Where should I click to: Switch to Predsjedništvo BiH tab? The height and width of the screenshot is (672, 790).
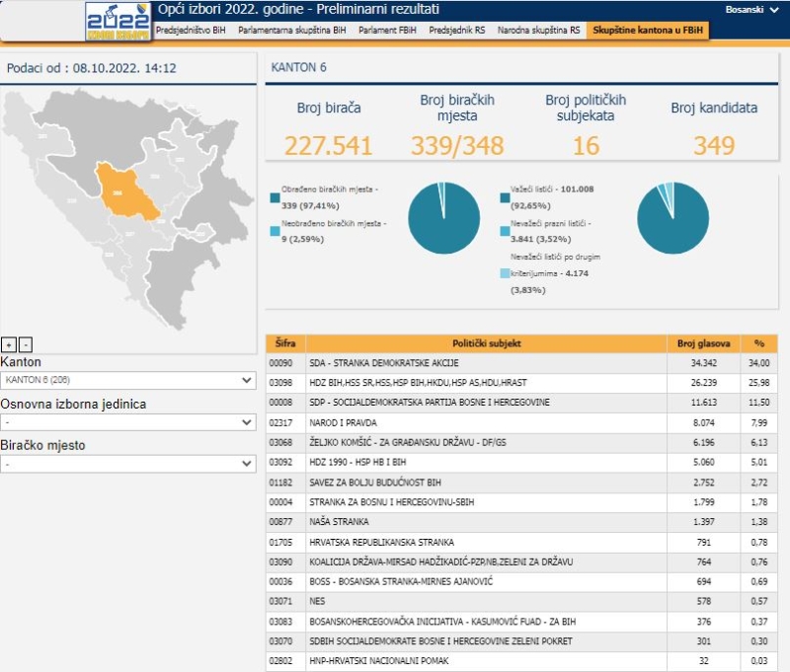point(192,31)
